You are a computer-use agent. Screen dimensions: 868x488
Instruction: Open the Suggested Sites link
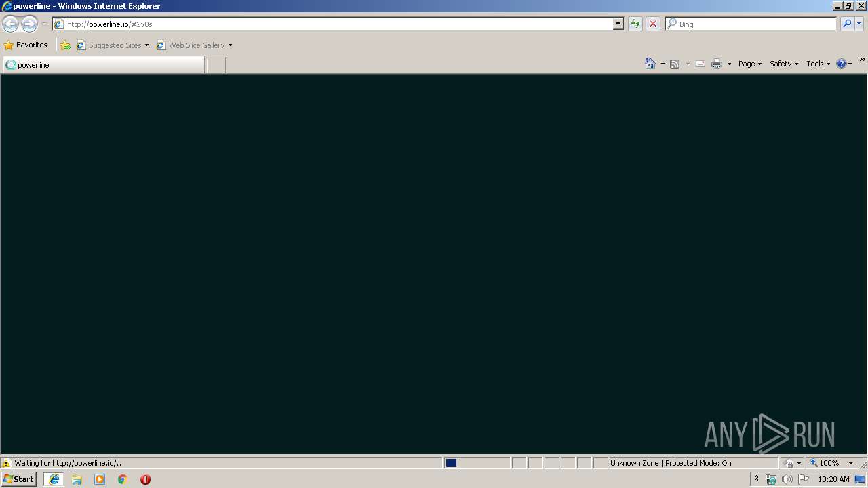(112, 45)
